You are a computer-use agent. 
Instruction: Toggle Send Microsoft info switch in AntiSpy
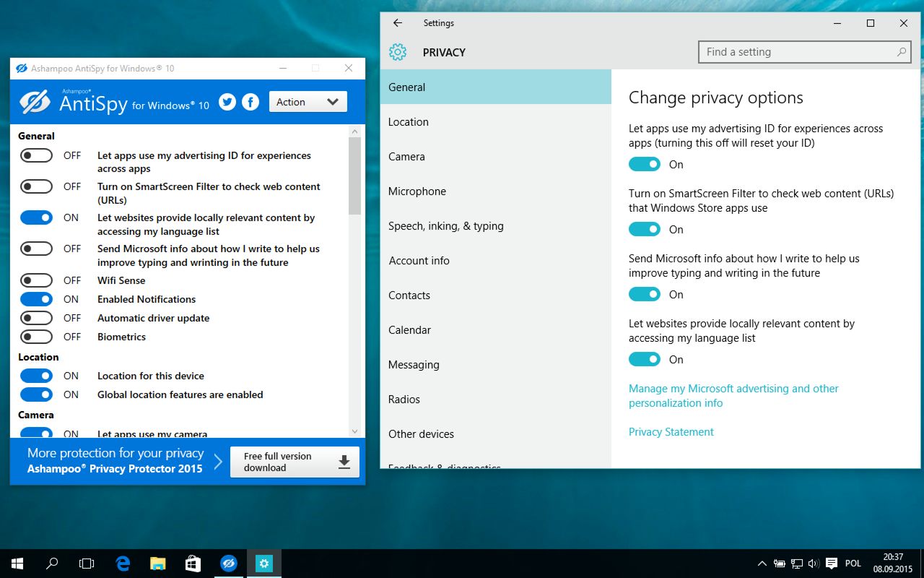tap(36, 249)
